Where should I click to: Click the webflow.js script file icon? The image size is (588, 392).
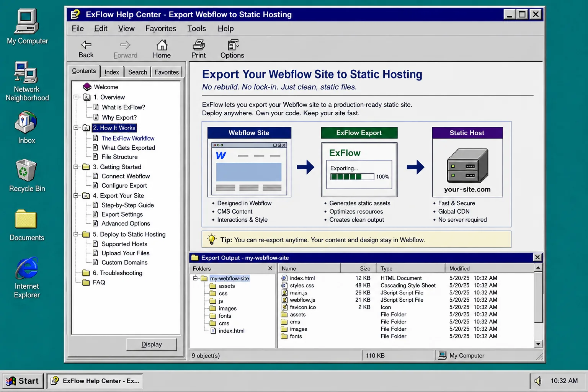[x=284, y=300]
